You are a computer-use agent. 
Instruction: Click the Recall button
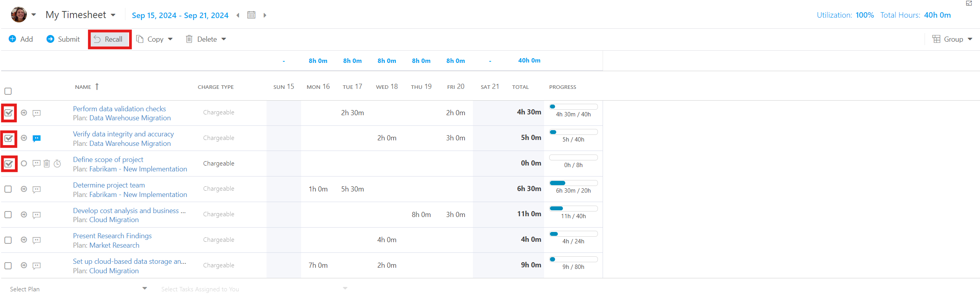click(x=109, y=39)
